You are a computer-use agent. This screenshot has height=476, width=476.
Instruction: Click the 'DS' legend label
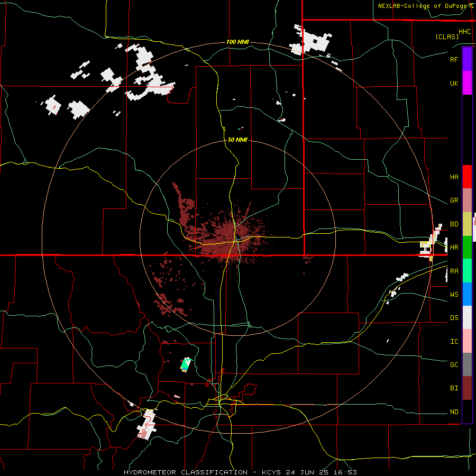tap(454, 318)
